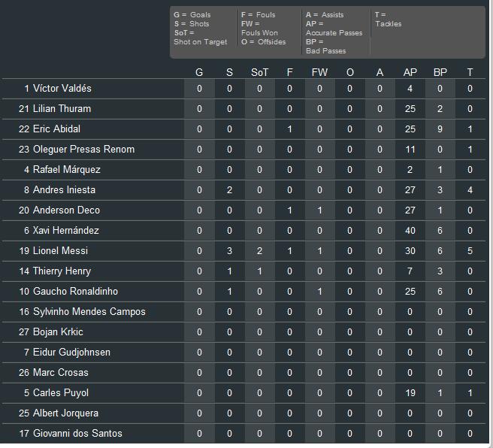Viewport: 493px width, 448px height.
Task: Click the Tackles legend label
Action: 388,24
